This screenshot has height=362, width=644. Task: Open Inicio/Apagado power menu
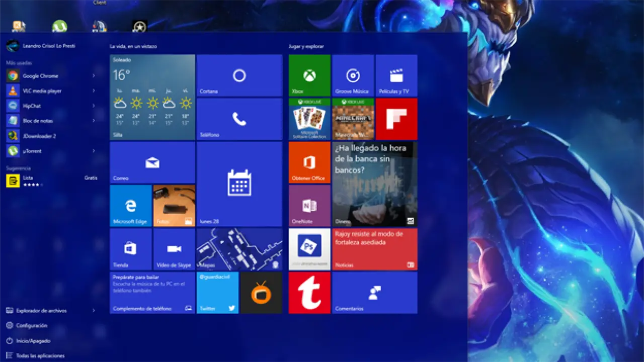click(x=33, y=340)
